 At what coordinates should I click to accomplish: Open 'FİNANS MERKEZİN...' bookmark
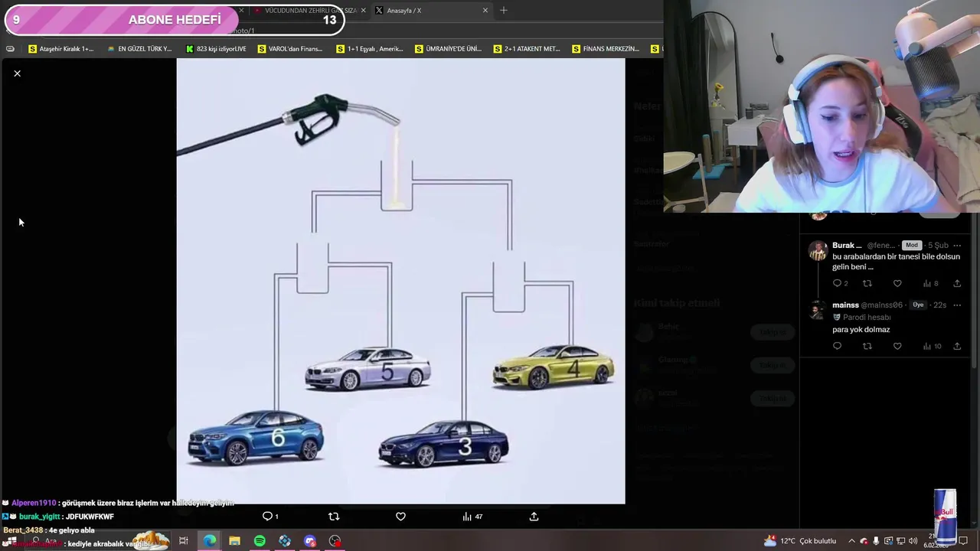coord(605,49)
